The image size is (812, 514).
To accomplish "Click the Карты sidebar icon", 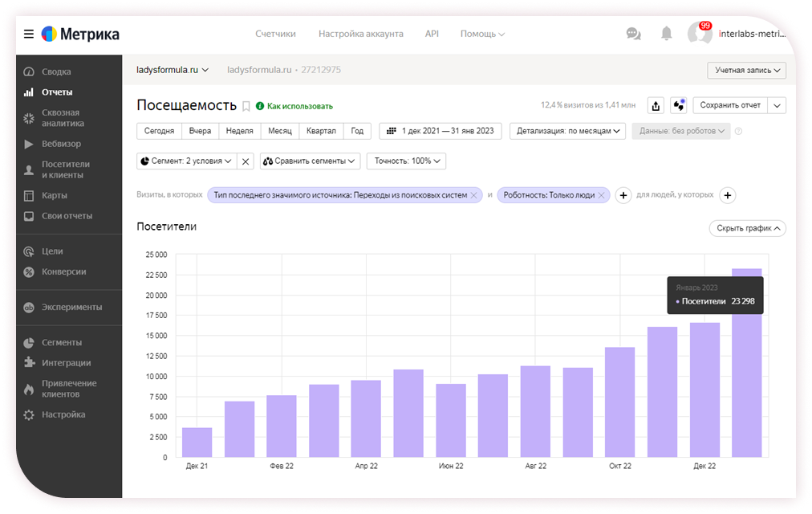I will pos(29,196).
